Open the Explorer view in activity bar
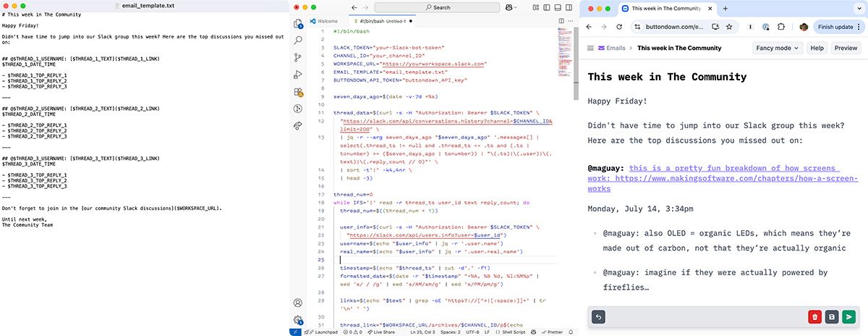 coord(297,24)
